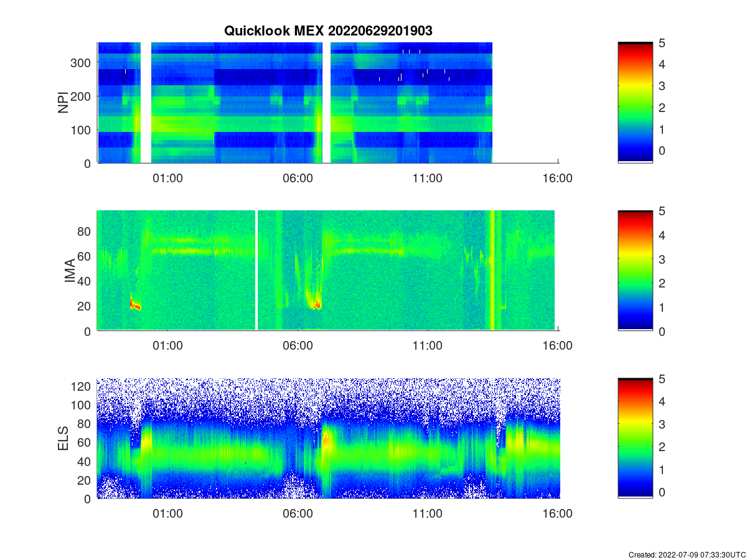747x560 pixels.
Task: Click the 40 tick on IMA y-axis
Action: click(x=85, y=281)
